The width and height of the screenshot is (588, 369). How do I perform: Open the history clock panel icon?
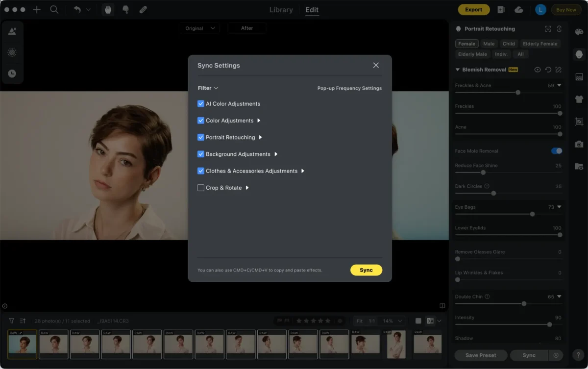point(12,74)
